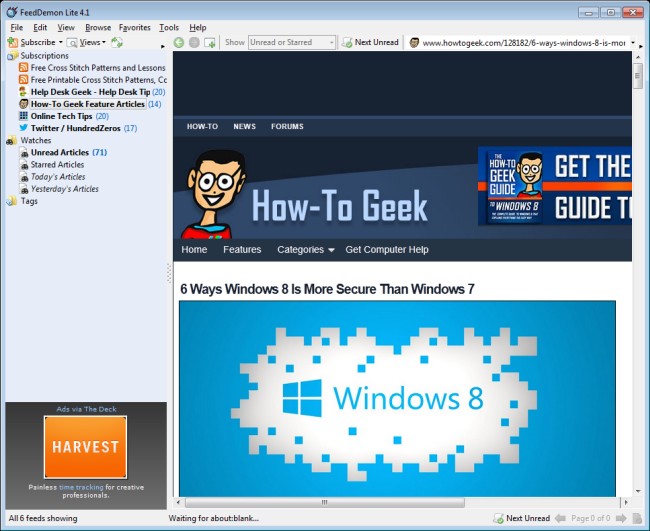Click the page icon at status bar end
The height and width of the screenshot is (531, 650).
tap(637, 518)
